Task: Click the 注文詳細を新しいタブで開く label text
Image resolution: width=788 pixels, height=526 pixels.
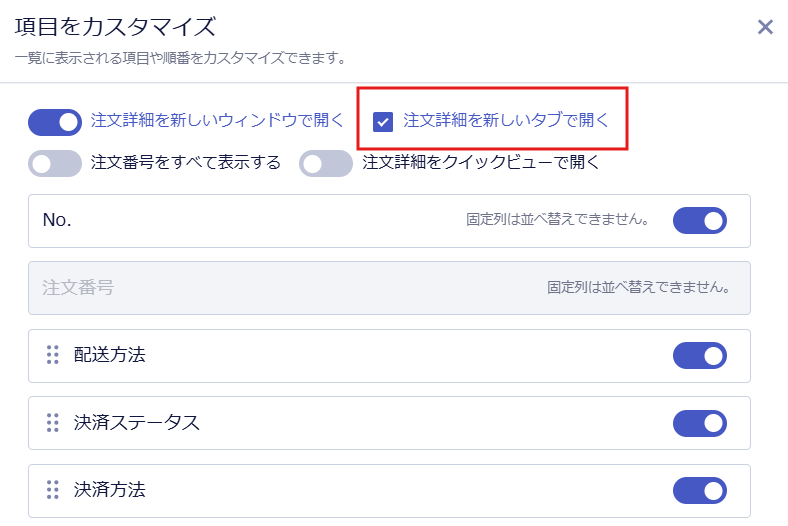Action: [x=506, y=121]
